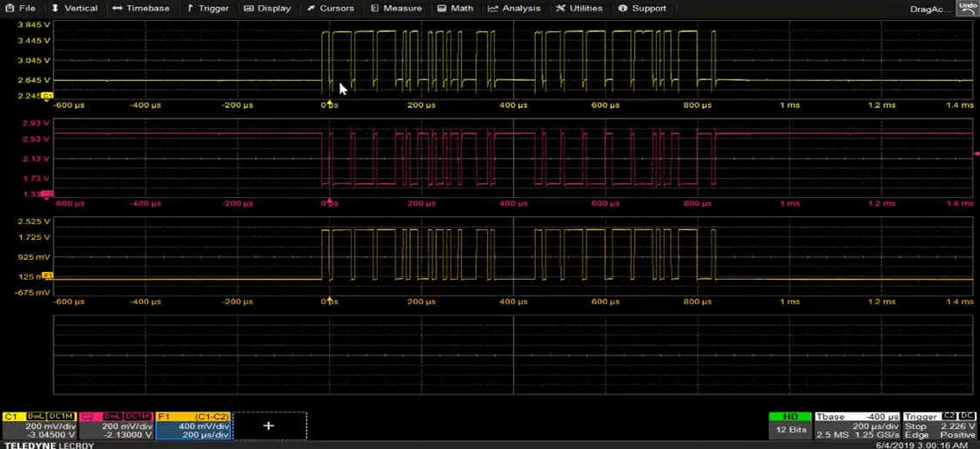Open the Trigger menu
980x449 pixels.
208,9
